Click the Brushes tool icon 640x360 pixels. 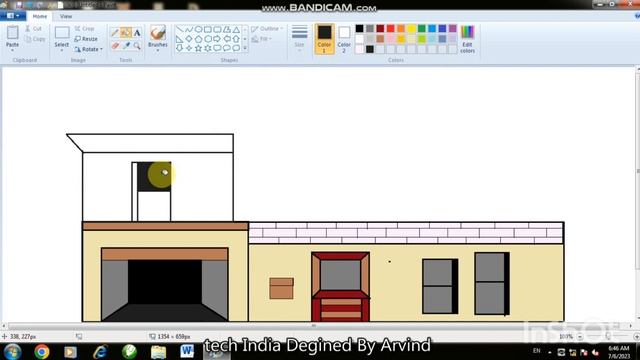coord(158,33)
